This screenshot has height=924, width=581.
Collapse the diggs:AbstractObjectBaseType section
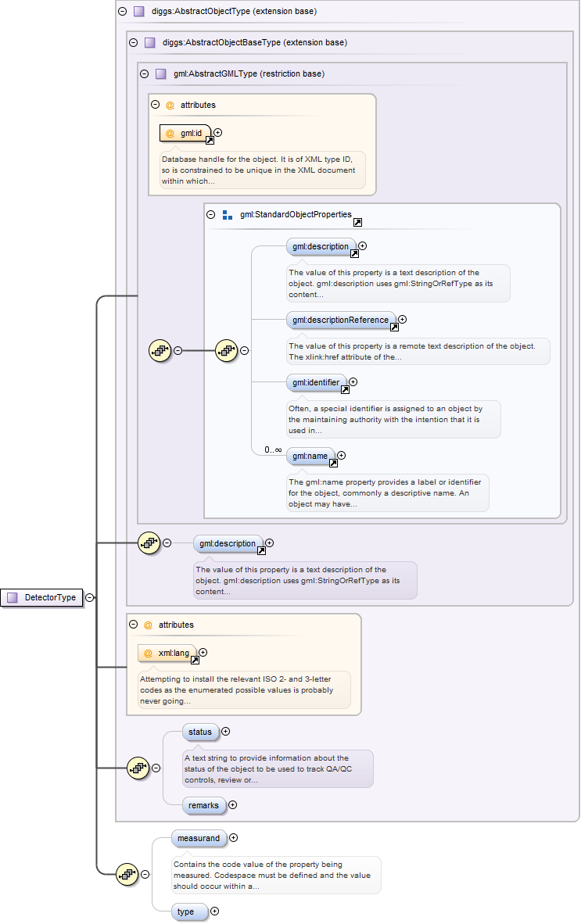pyautogui.click(x=133, y=43)
